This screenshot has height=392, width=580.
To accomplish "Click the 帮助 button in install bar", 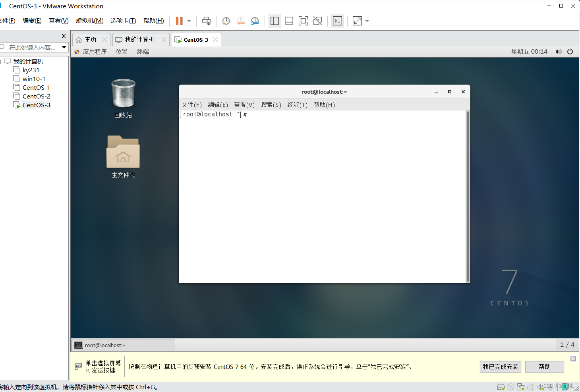I will coord(545,367).
